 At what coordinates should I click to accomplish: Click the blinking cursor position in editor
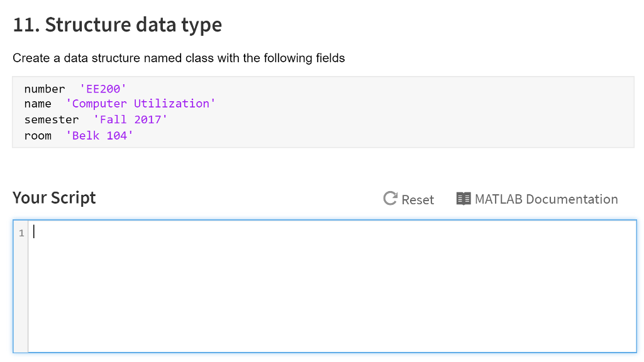35,232
